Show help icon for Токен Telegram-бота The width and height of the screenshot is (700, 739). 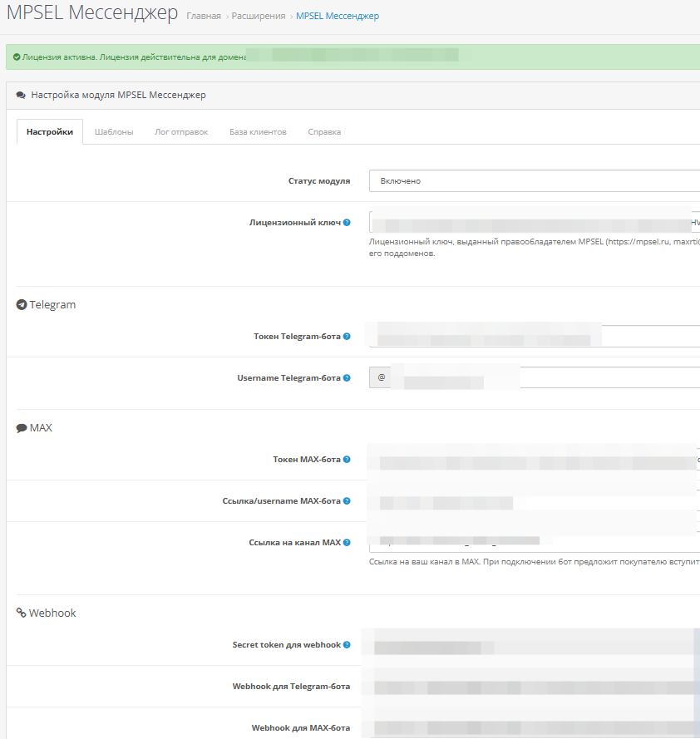(x=347, y=337)
